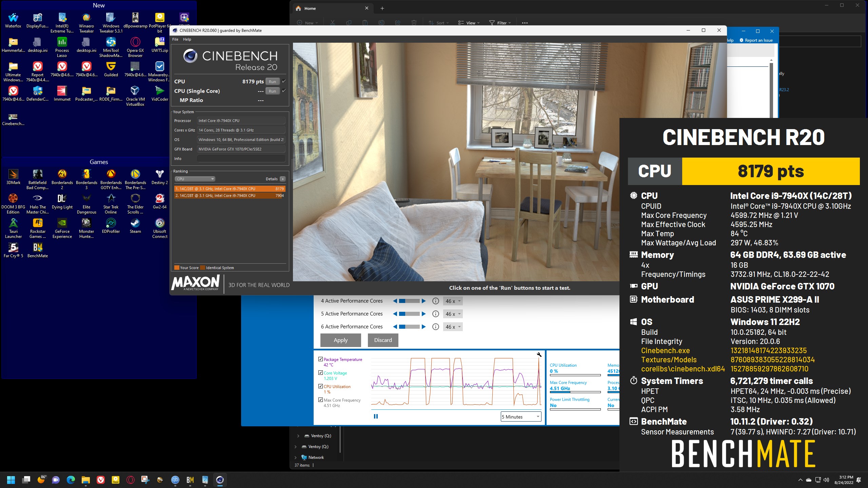868x488 pixels.
Task: Pause the XTU monitoring graph
Action: (376, 416)
